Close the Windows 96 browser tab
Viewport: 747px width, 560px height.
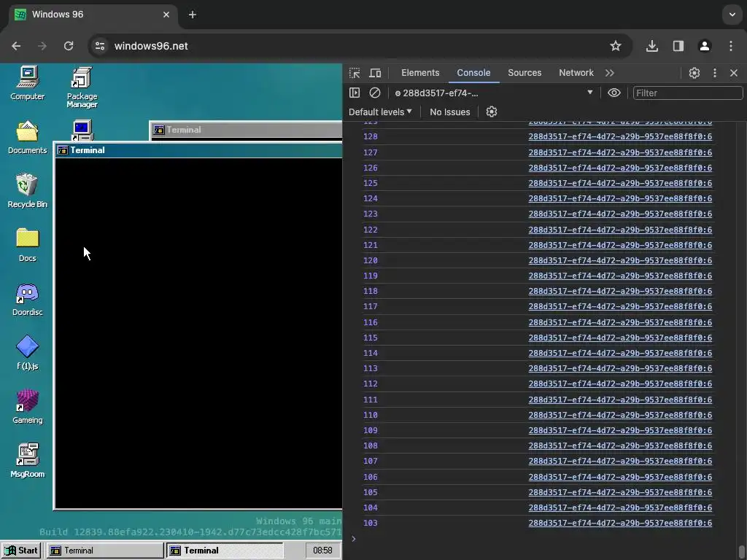[x=166, y=15]
